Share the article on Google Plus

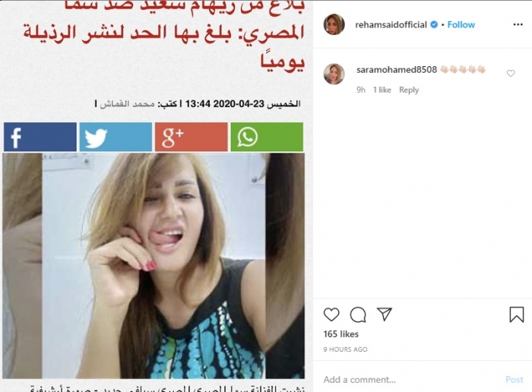pyautogui.click(x=192, y=137)
